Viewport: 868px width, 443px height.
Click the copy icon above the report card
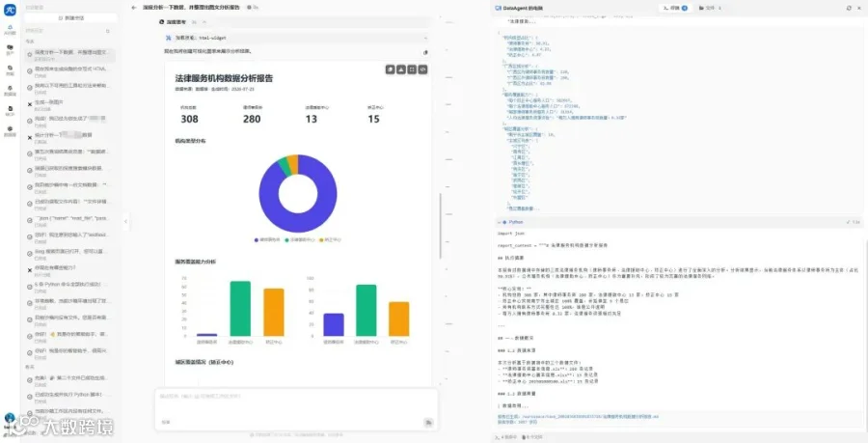tap(425, 53)
